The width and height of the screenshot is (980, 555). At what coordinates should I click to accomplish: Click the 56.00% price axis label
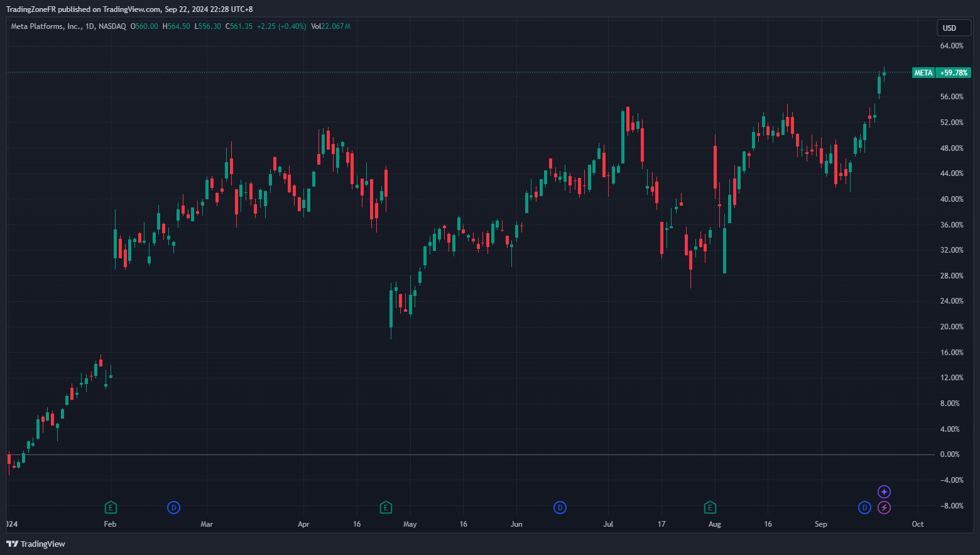952,97
